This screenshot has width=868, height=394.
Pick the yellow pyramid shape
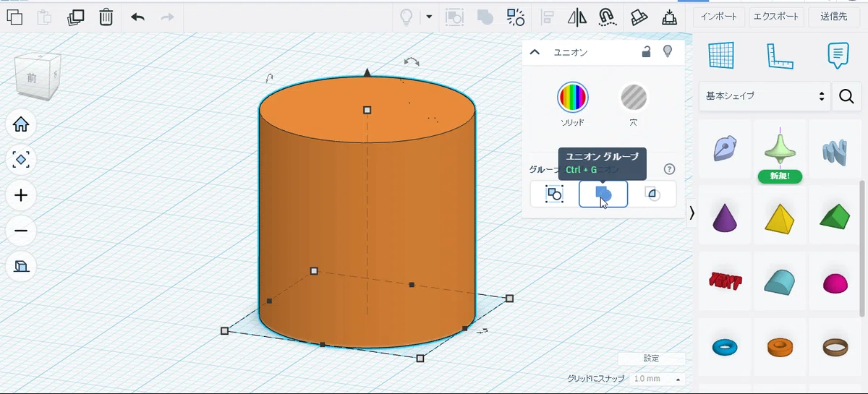[x=780, y=216]
